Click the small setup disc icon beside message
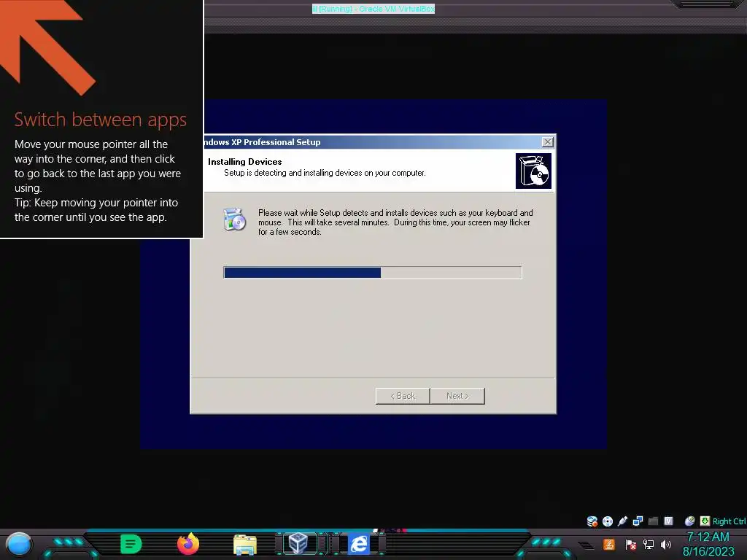The height and width of the screenshot is (560, 747). (x=234, y=219)
